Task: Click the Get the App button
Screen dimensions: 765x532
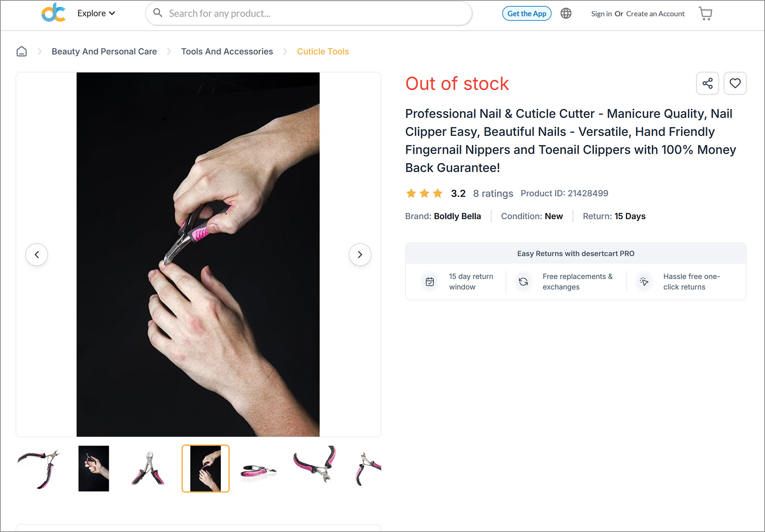Action: pyautogui.click(x=526, y=14)
